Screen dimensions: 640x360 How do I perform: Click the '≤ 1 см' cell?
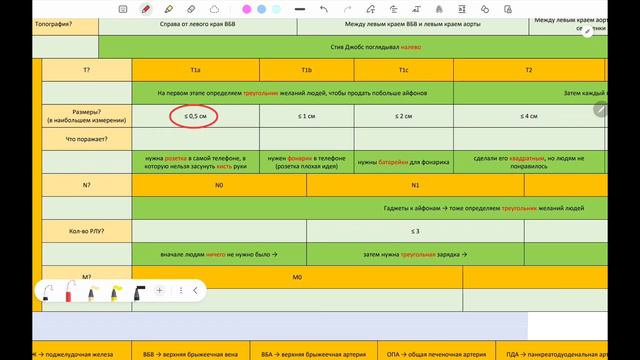307,116
